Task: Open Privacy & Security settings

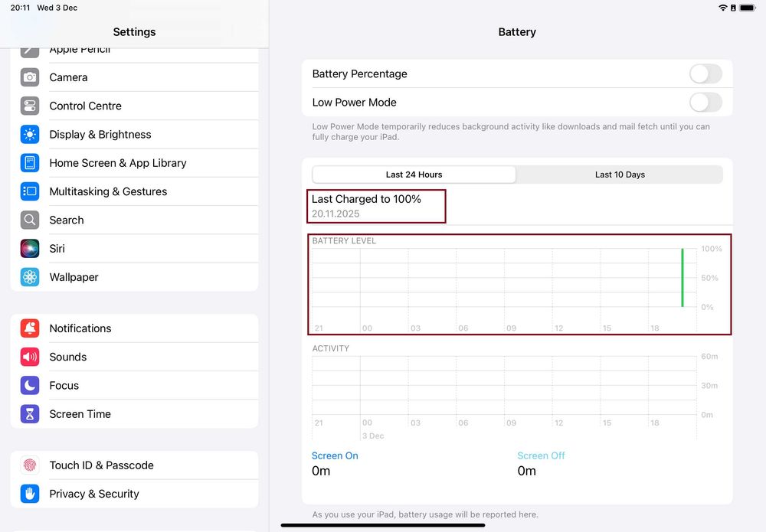Action: (x=134, y=494)
